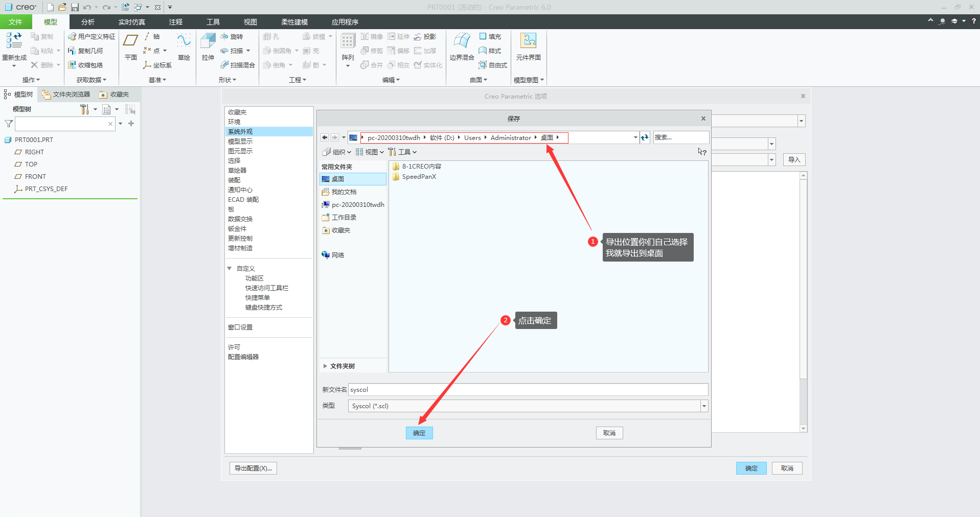Click the model tree settings icon
The image size is (980, 517).
coord(84,109)
